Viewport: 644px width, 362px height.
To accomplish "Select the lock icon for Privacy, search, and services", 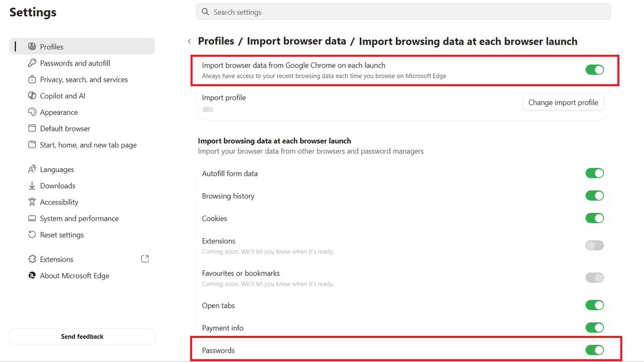I will 32,79.
